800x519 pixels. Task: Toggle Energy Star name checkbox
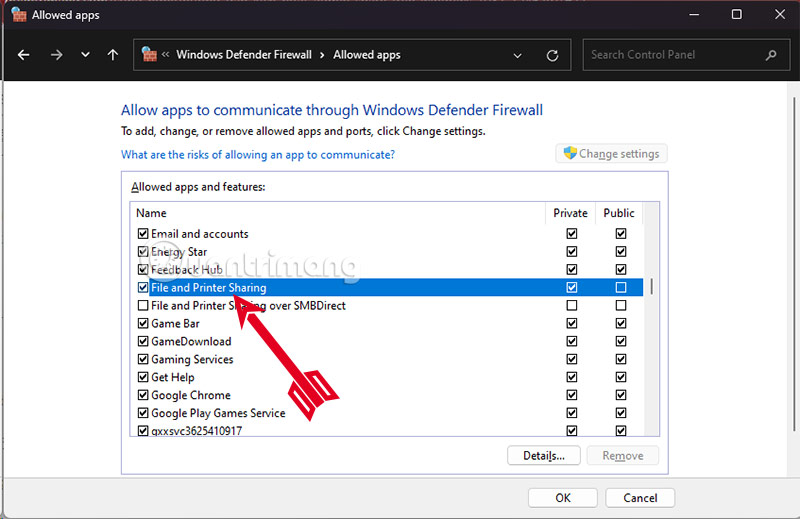143,252
